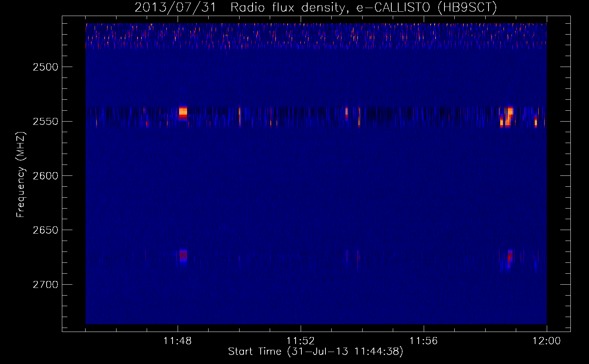Click the plot title mentioning e-CALLISTO (HB9SCT)
589x364 pixels.
tap(316, 7)
